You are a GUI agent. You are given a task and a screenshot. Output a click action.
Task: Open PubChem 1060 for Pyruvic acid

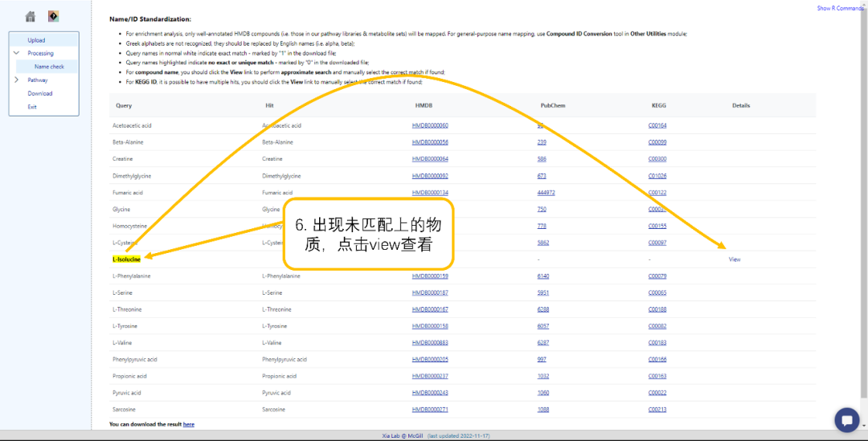543,393
